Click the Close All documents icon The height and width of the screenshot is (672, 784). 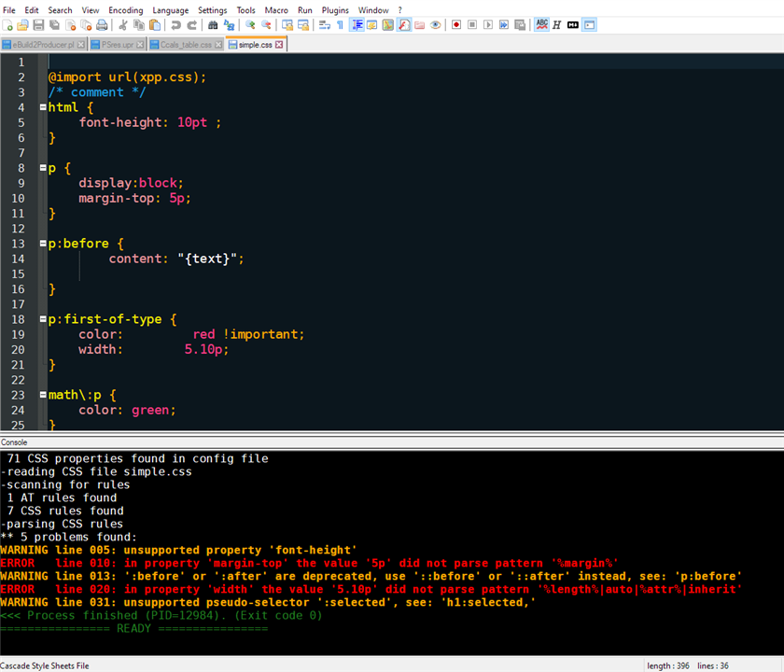coord(86,25)
